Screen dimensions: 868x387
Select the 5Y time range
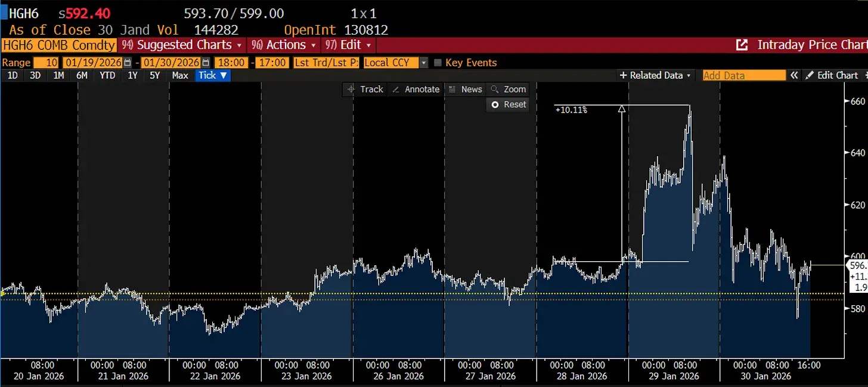coord(154,75)
